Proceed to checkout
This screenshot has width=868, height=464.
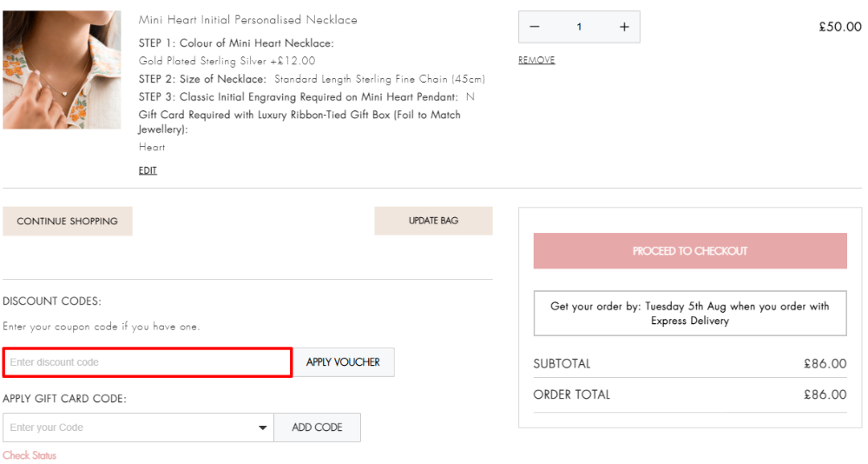[x=690, y=251]
